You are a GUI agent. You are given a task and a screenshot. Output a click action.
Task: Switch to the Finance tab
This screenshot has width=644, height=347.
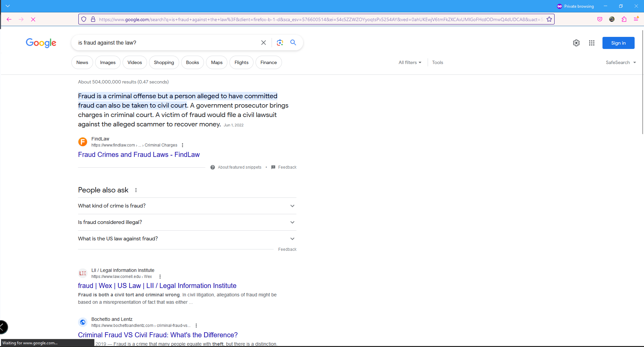tap(269, 62)
